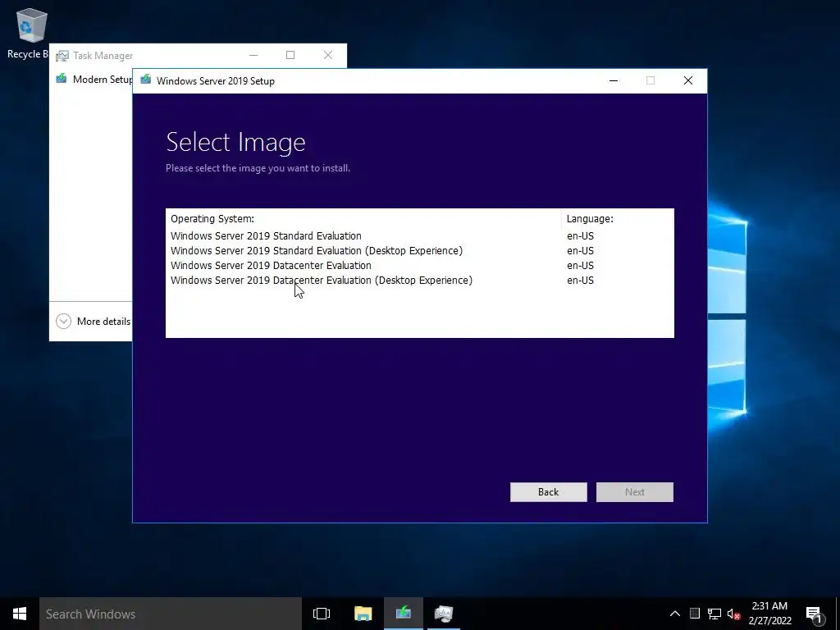Open Task View from the taskbar

click(322, 614)
